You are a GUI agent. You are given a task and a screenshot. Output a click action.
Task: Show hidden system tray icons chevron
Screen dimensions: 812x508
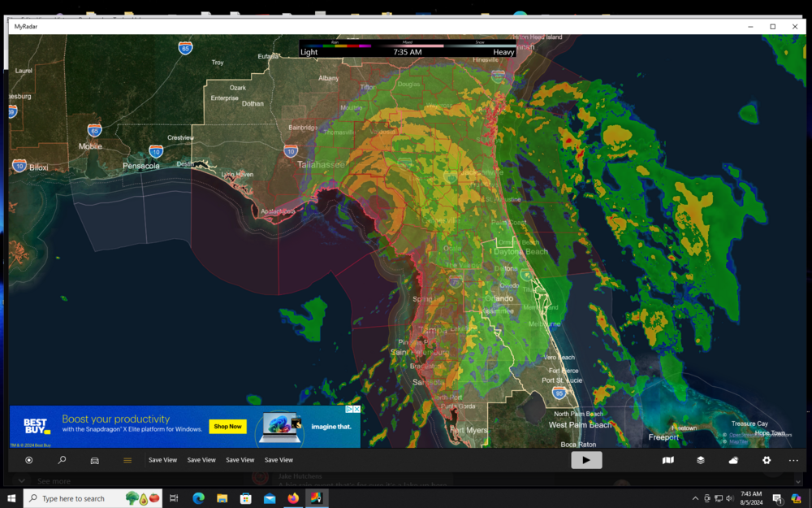695,499
